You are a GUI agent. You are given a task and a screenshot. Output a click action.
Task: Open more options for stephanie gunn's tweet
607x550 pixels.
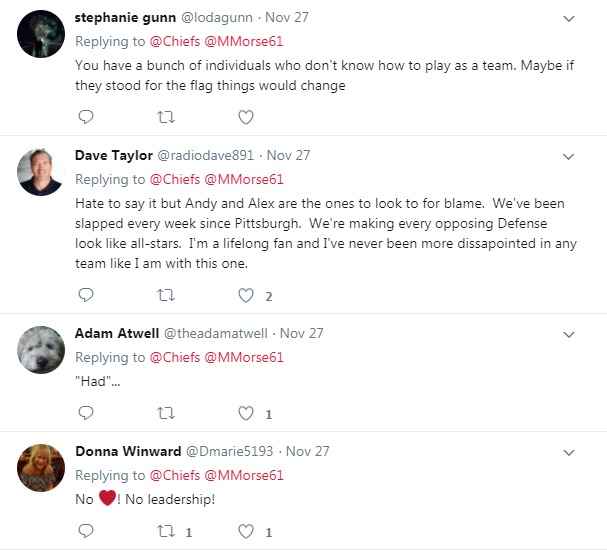point(568,19)
